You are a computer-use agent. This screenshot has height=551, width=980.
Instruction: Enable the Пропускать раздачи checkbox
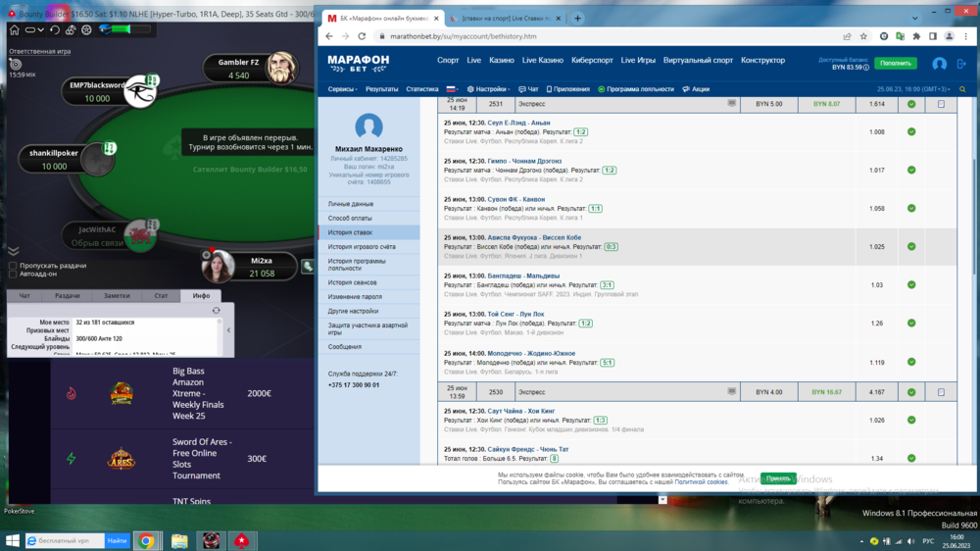pos(13,266)
